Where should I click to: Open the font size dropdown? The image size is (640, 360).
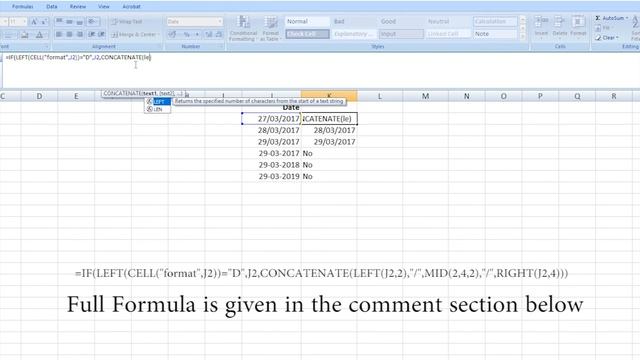pyautogui.click(x=24, y=22)
